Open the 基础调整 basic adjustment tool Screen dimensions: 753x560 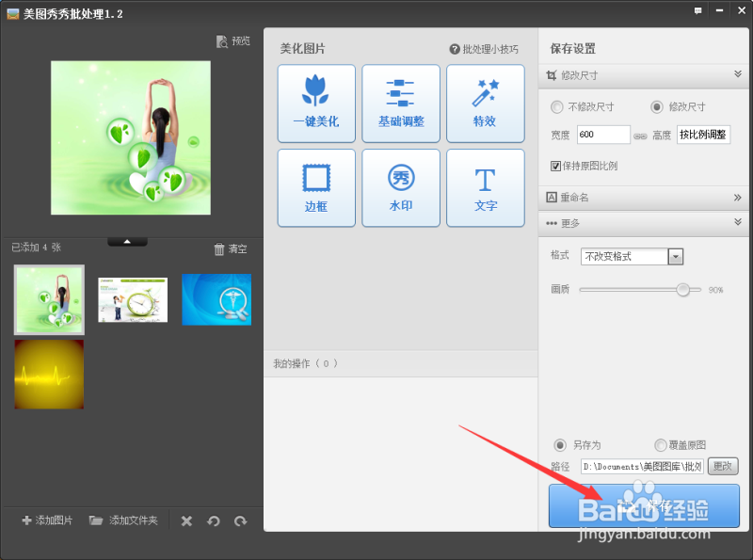tap(401, 104)
